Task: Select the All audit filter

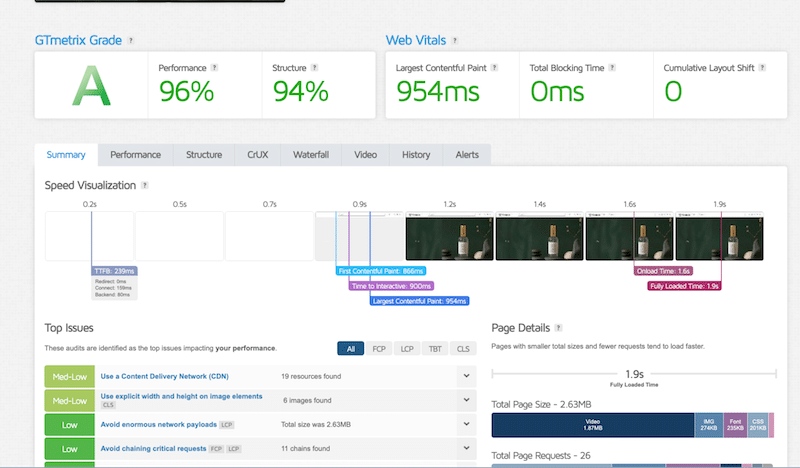Action: [351, 348]
